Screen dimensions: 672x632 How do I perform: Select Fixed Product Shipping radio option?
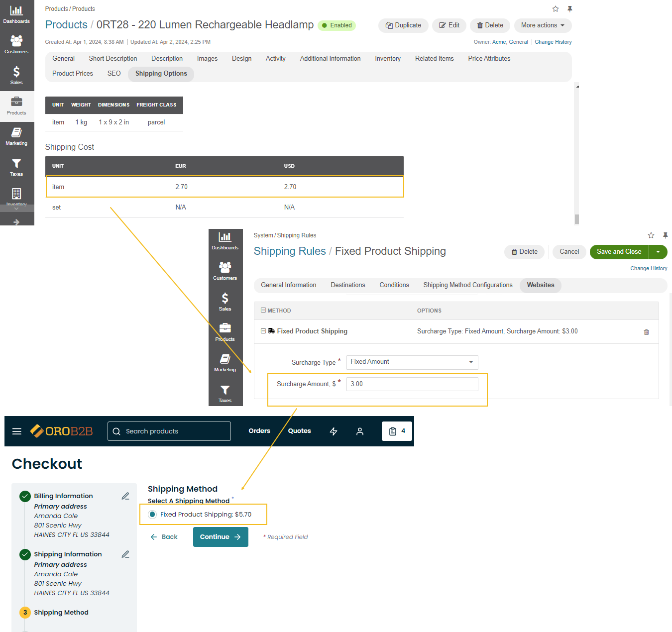click(152, 515)
